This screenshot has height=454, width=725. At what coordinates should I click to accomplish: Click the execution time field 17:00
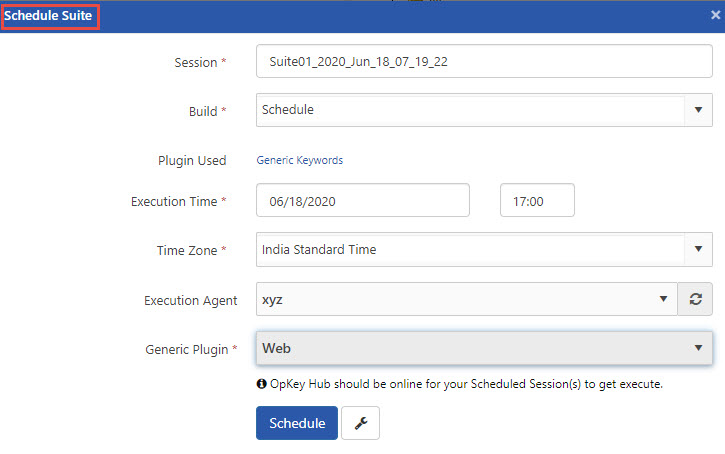click(537, 201)
